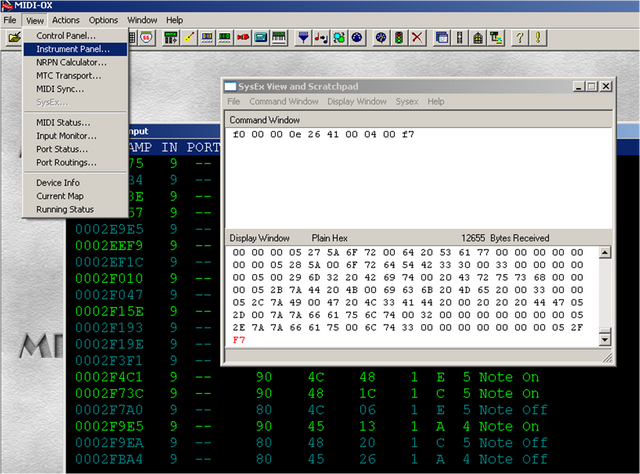This screenshot has width=640, height=474.
Task: Click the blue globe with question mark icon
Action: click(381, 38)
